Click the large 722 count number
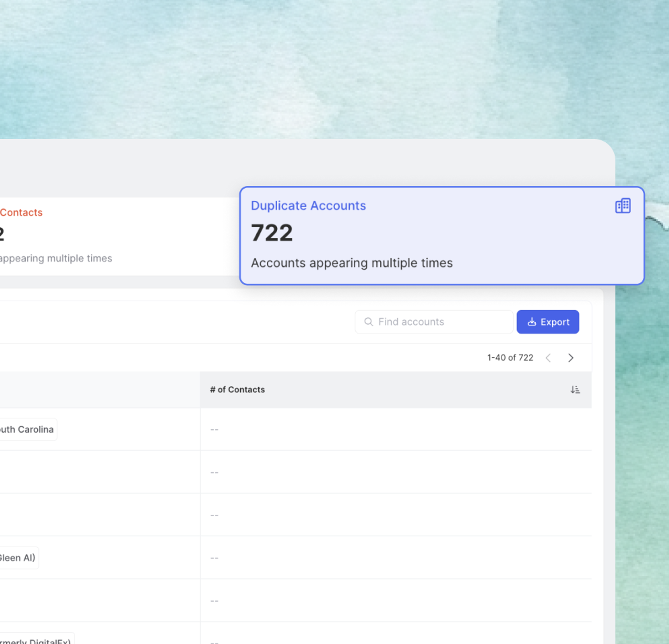The height and width of the screenshot is (644, 669). pos(272,233)
